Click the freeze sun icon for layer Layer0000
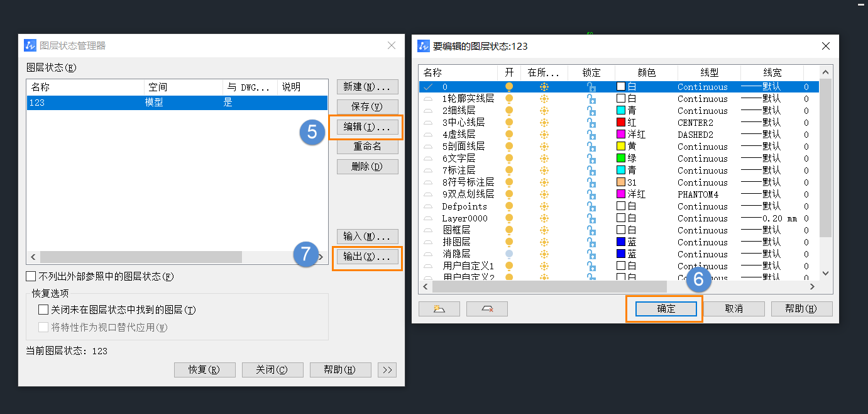Screen dimensions: 868x414 point(544,218)
